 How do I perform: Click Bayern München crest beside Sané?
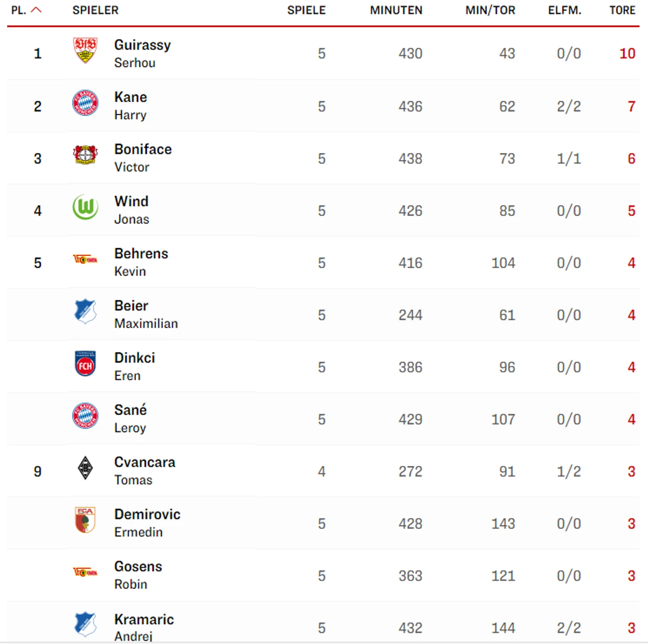click(85, 416)
